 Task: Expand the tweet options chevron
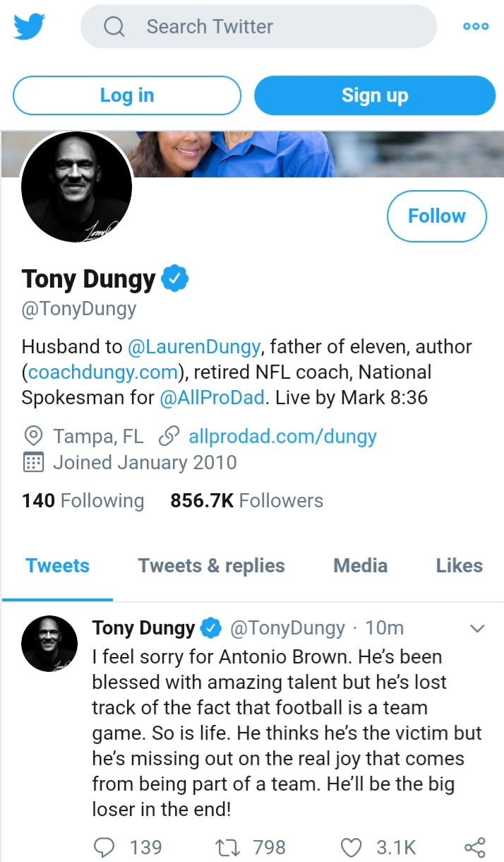(477, 628)
